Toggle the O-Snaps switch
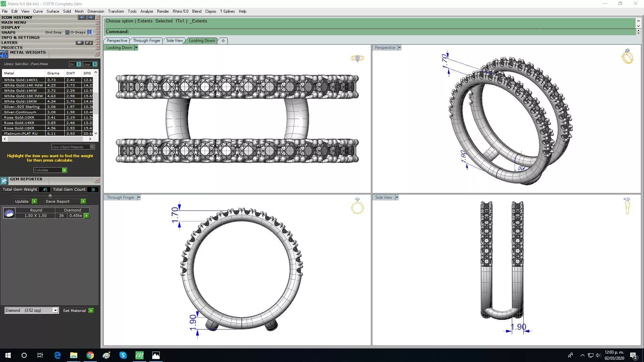 [x=90, y=33]
